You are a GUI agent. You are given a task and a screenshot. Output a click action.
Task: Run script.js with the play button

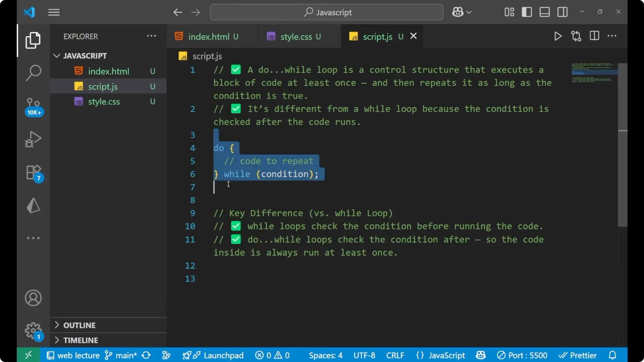pyautogui.click(x=558, y=36)
